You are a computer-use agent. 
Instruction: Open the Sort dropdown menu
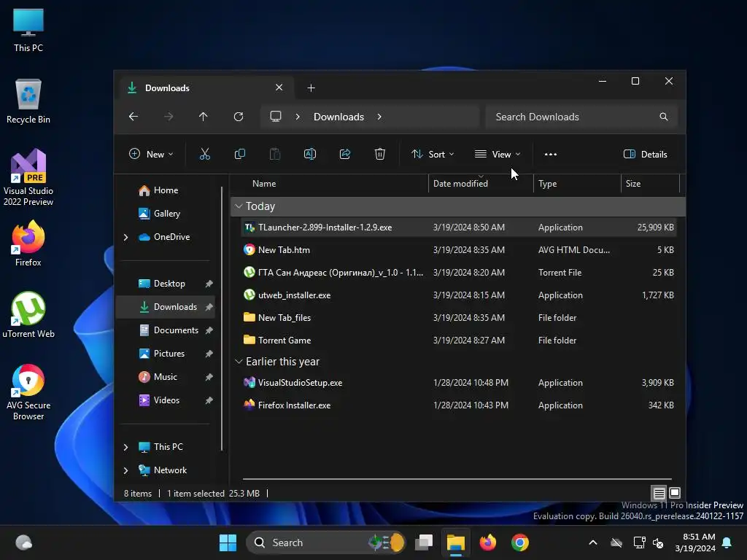pos(433,155)
